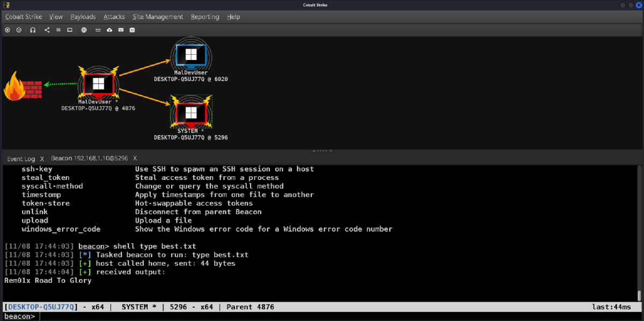Click the upload command text
Viewport: 644px width, 321px height.
click(34, 220)
